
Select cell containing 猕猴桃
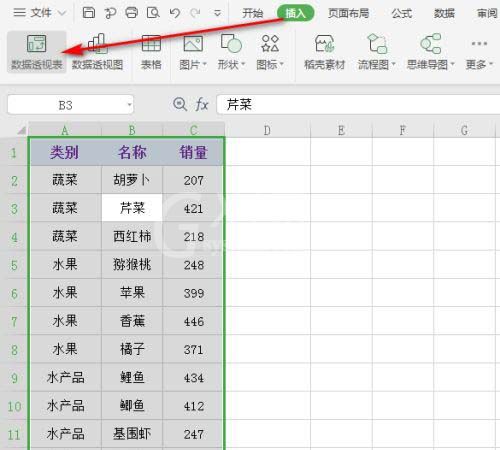coord(132,265)
